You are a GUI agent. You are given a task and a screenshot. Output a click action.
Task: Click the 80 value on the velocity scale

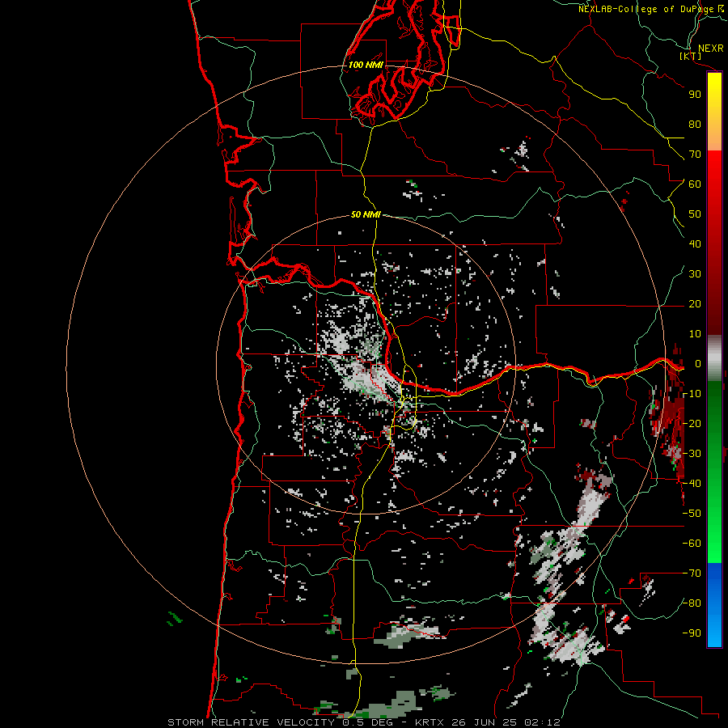[695, 124]
